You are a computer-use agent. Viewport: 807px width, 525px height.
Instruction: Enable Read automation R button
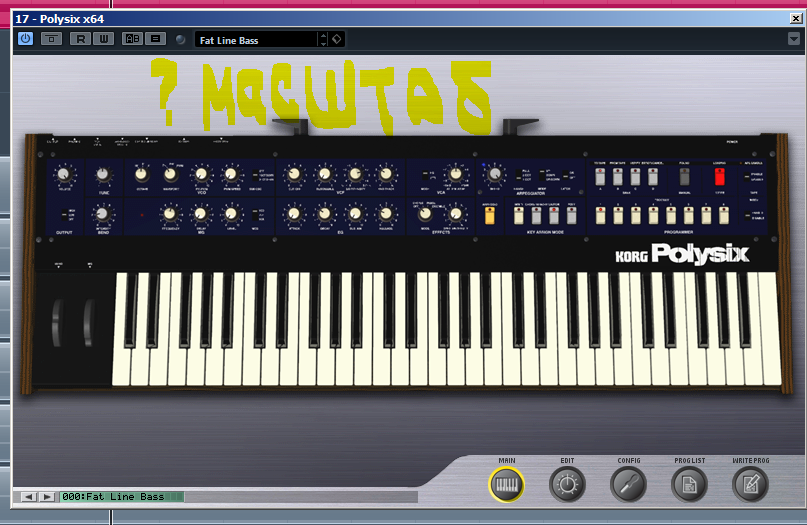tap(80, 39)
